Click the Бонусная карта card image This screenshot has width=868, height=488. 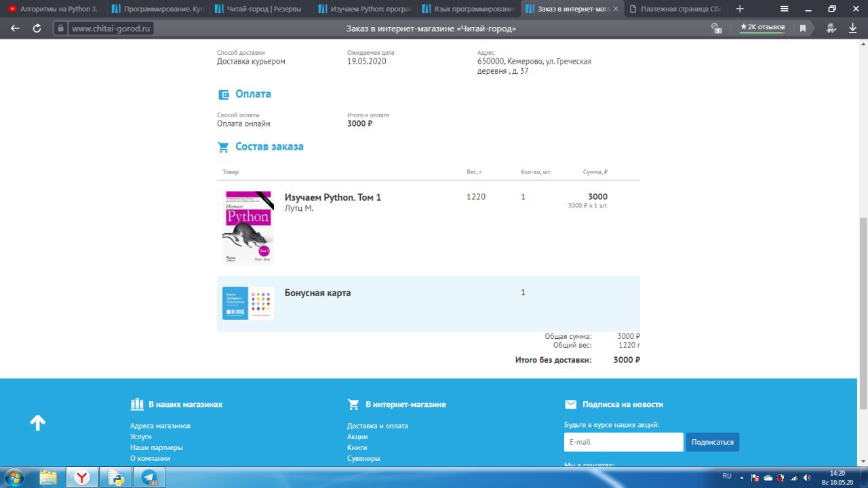[x=248, y=303]
